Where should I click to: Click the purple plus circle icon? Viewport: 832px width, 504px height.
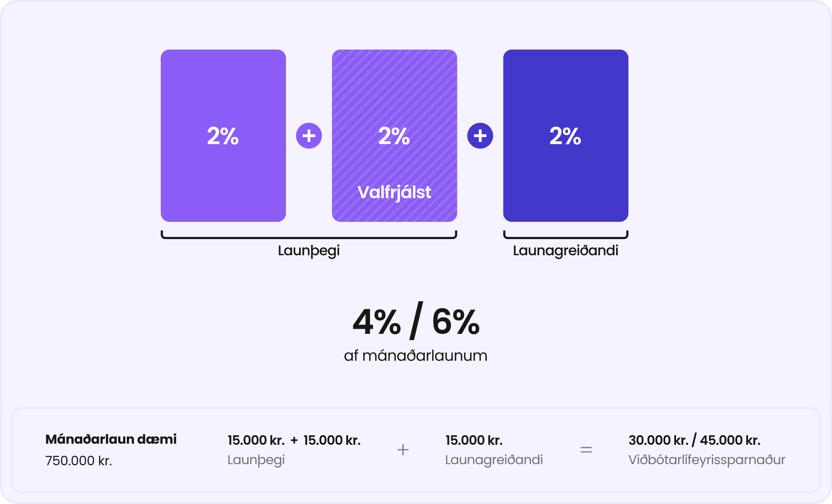(309, 136)
